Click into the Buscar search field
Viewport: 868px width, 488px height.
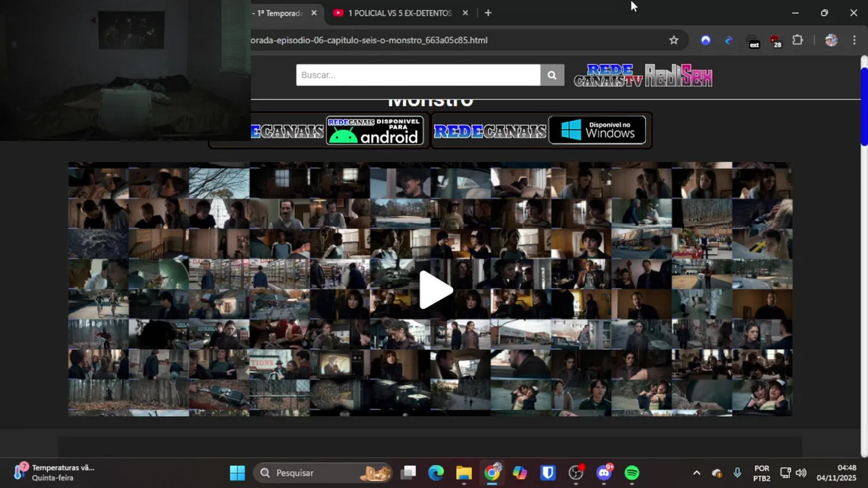point(418,75)
